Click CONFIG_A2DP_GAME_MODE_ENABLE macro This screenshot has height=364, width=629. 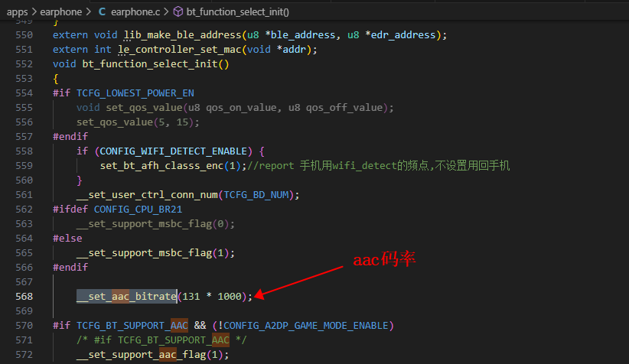(306, 326)
